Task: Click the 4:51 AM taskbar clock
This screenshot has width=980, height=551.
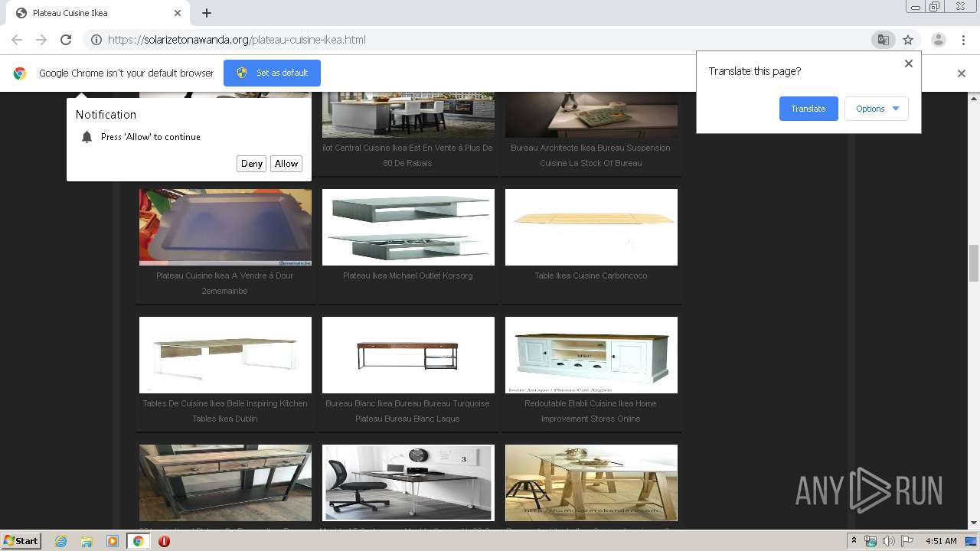Action: coord(941,541)
